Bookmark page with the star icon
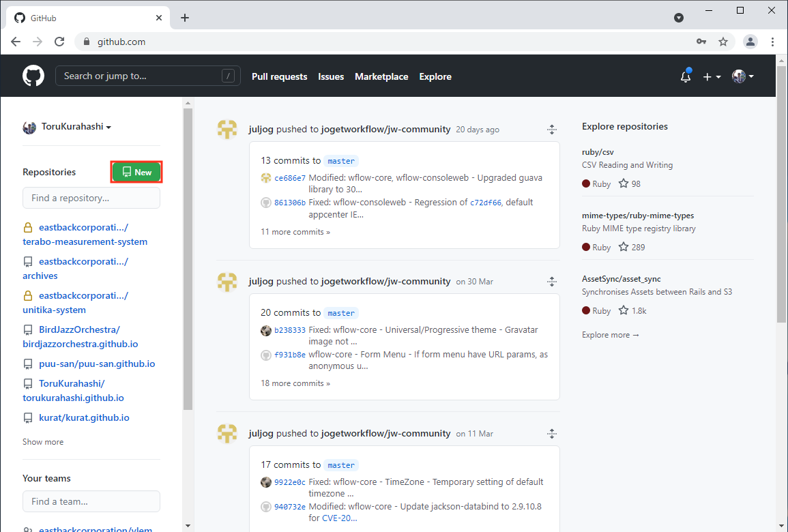788x532 pixels. (x=723, y=42)
